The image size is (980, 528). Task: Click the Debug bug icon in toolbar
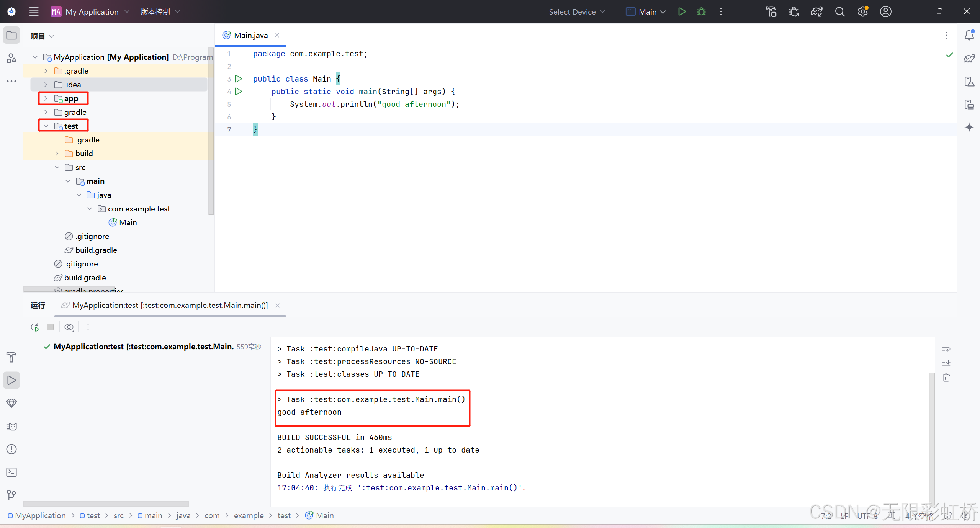(701, 11)
